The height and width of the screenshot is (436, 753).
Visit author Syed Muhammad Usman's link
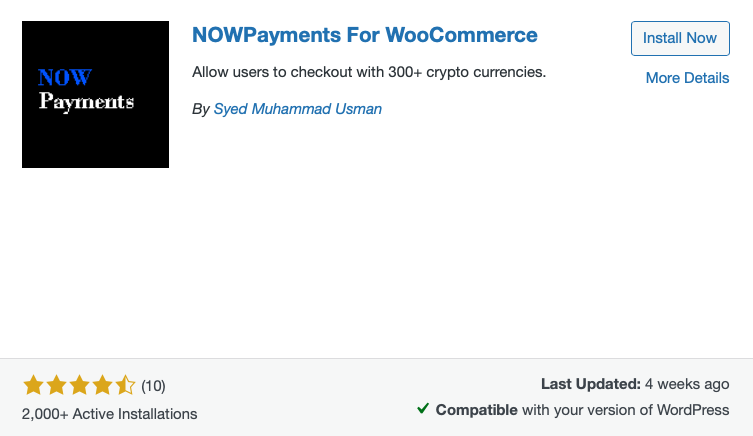tap(298, 109)
